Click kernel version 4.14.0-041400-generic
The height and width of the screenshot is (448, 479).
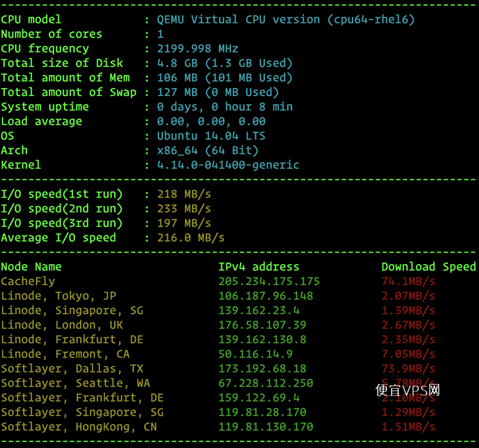coord(228,165)
